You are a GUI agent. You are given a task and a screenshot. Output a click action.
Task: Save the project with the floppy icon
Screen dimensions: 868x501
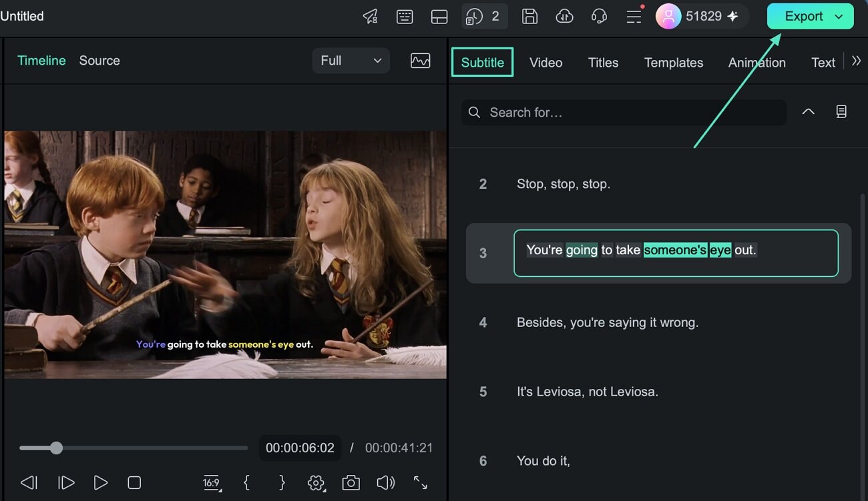pyautogui.click(x=529, y=17)
